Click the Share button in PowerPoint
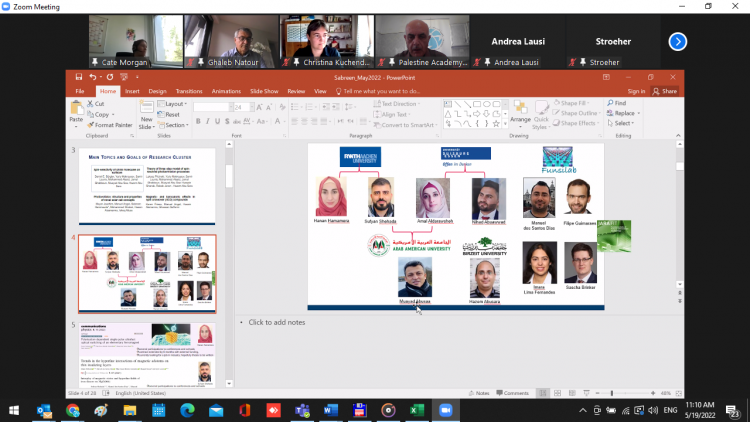 pos(665,91)
